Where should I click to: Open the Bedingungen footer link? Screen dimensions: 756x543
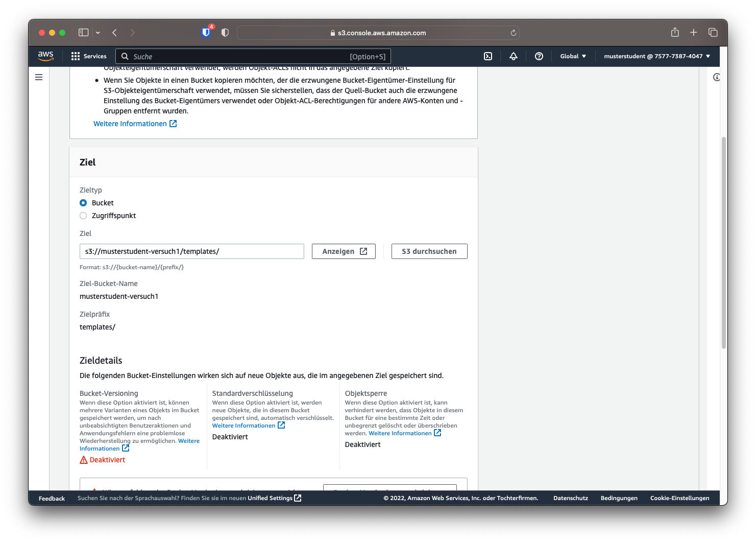click(x=619, y=498)
